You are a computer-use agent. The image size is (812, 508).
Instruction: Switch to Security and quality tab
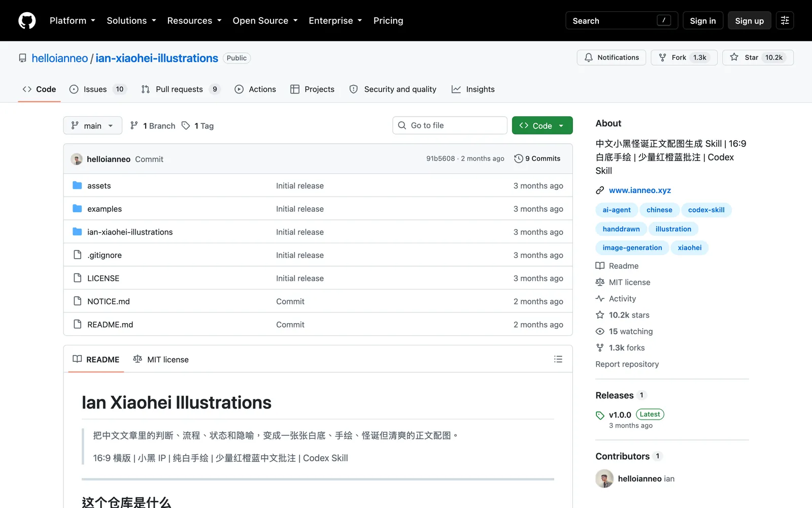click(393, 89)
